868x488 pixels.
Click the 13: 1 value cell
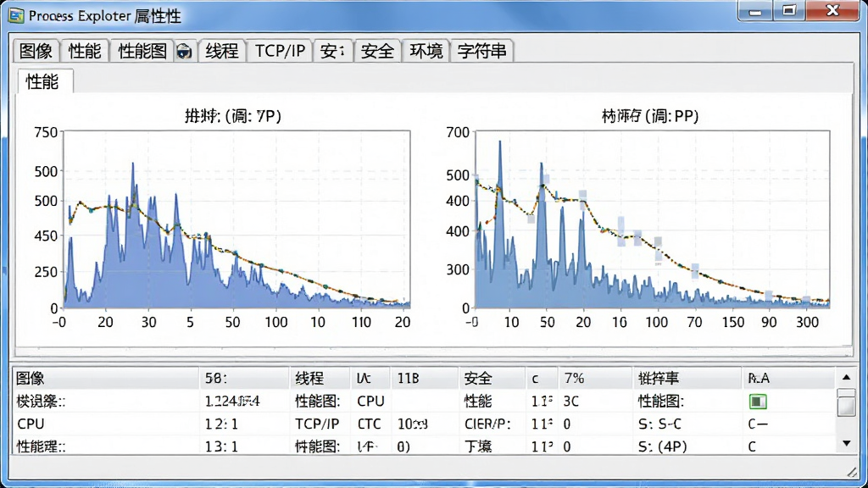[221, 446]
